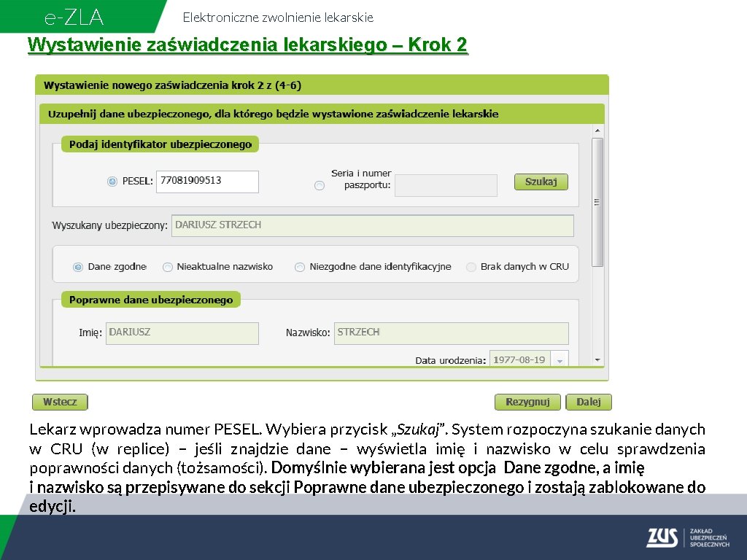
Task: Click the Data urodzenia date field
Action: [520, 359]
